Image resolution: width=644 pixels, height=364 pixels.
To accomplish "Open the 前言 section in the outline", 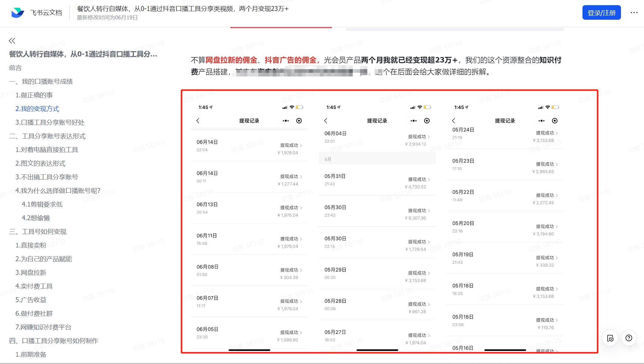I will coord(15,68).
